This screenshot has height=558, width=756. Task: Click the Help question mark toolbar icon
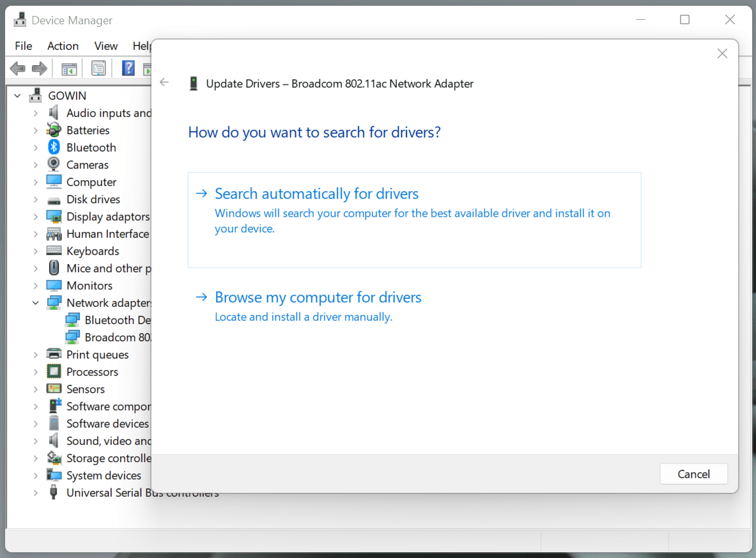[128, 68]
